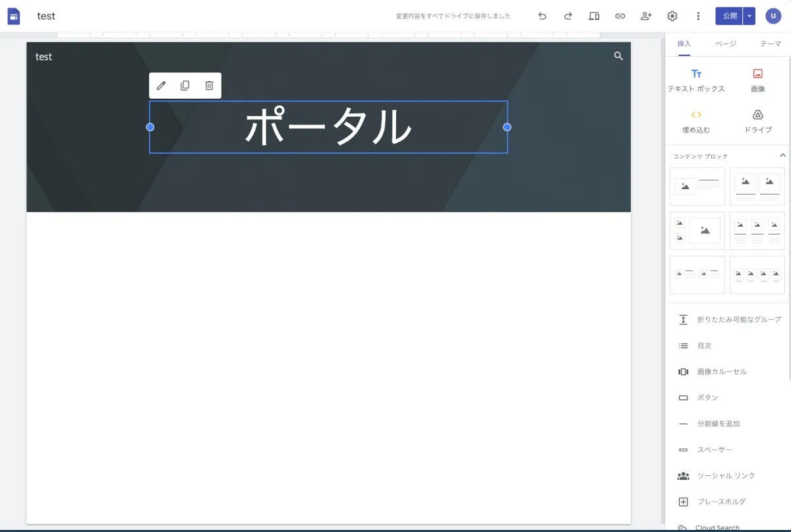The height and width of the screenshot is (532, 791).
Task: Click the 公開 publish button
Action: point(728,16)
